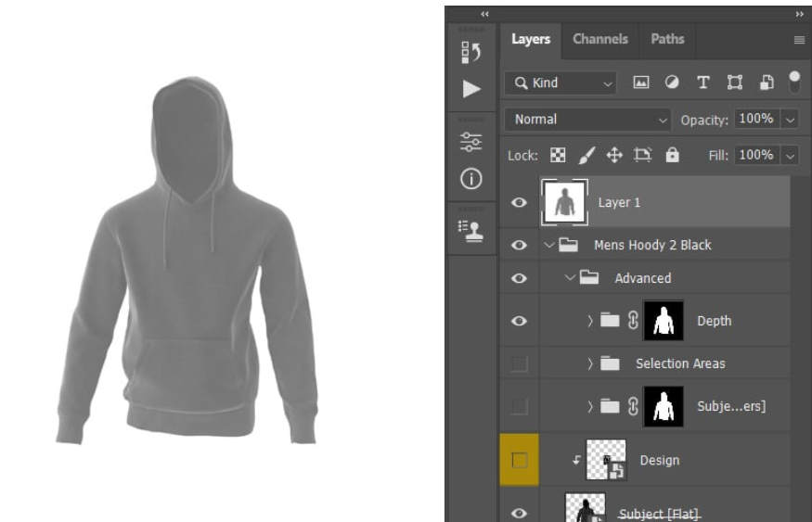812x522 pixels.
Task: Collapse the Mens Hoody 2 Black group
Action: [x=549, y=245]
